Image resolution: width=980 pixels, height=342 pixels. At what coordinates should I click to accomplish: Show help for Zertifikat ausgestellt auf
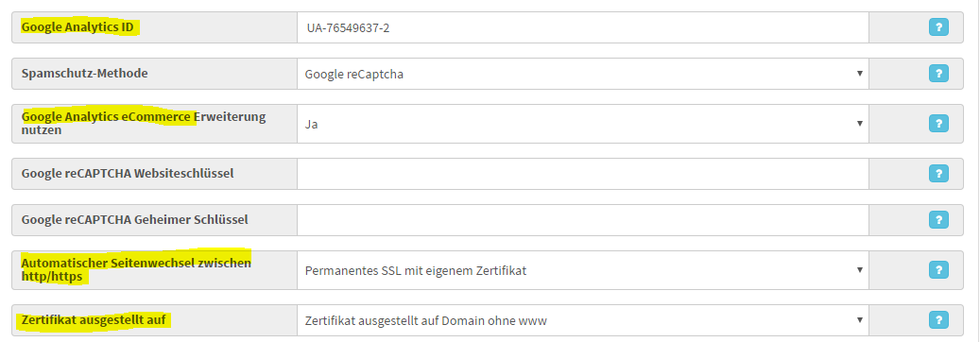938,320
